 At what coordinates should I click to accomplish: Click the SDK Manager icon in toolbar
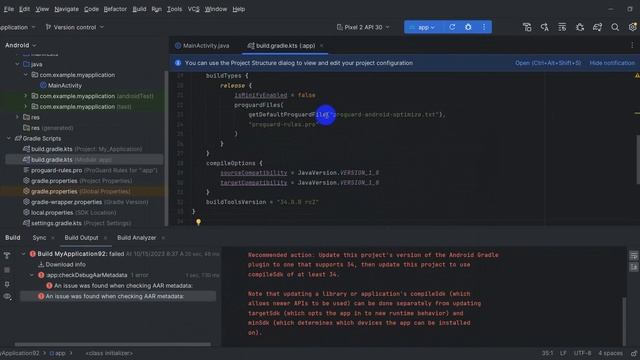[562, 27]
